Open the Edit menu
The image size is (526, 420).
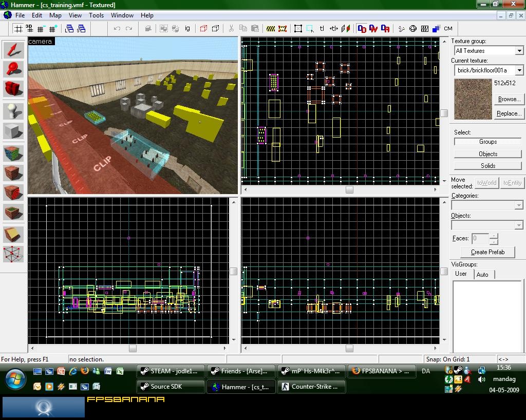pos(37,15)
